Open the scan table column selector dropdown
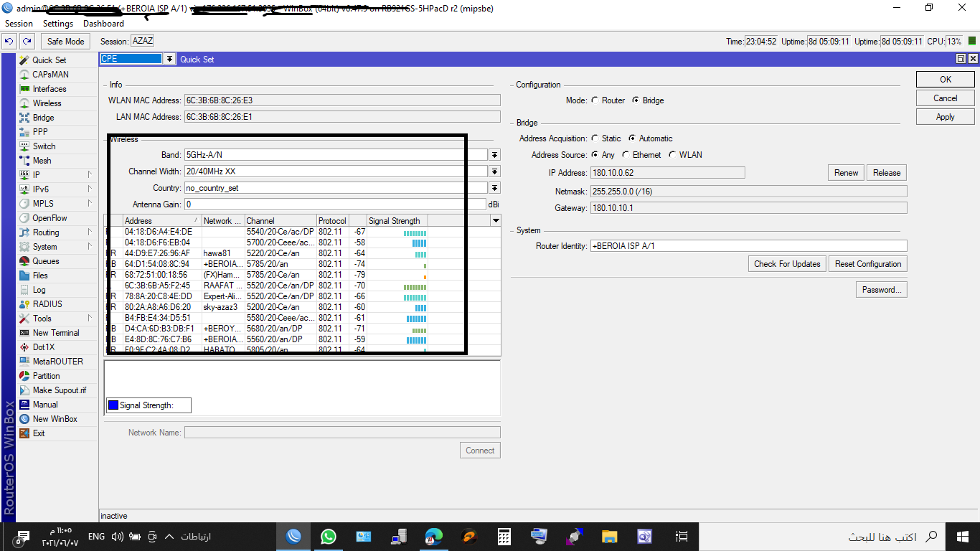 (x=495, y=221)
